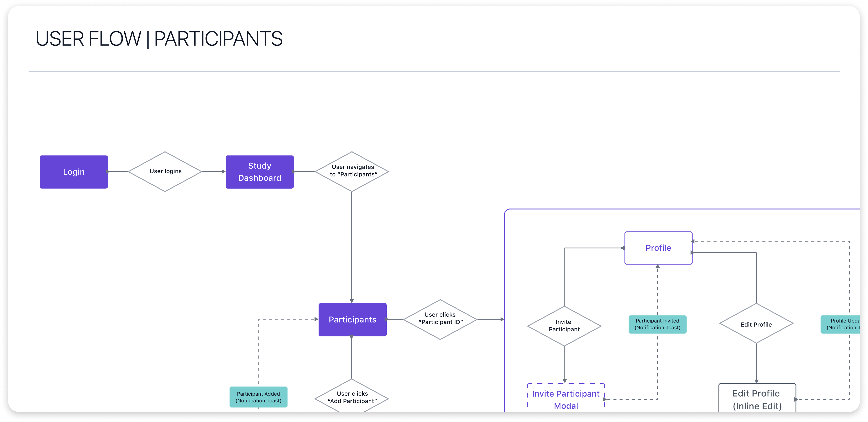Select the Edit Profile (Inline Edit) box
The image size is (868, 422).
[757, 399]
